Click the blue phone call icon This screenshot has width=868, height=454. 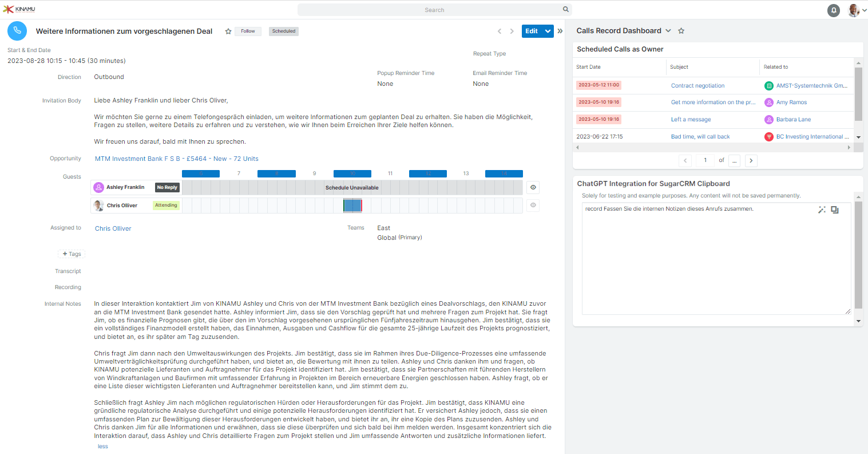pyautogui.click(x=17, y=31)
